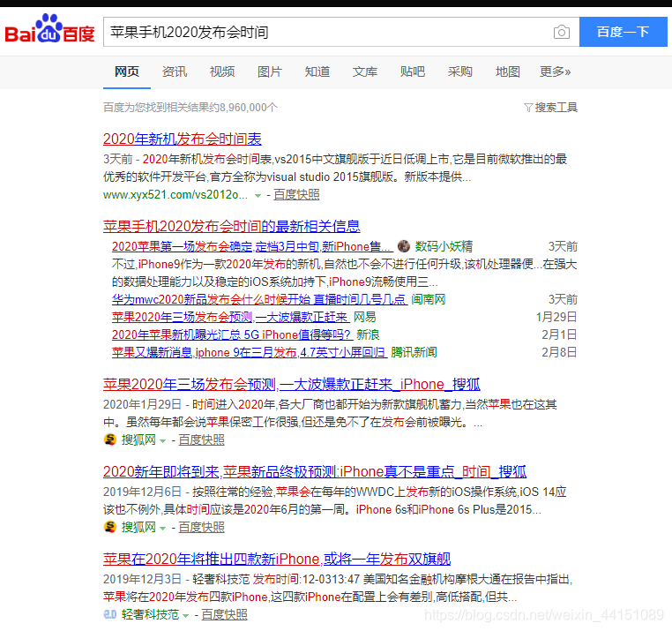The width and height of the screenshot is (672, 631).
Task: Click the 百度一下 search button
Action: click(x=623, y=32)
